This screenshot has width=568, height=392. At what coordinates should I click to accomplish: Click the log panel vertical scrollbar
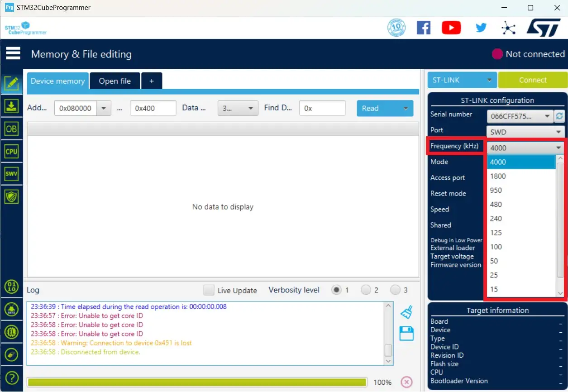388,333
